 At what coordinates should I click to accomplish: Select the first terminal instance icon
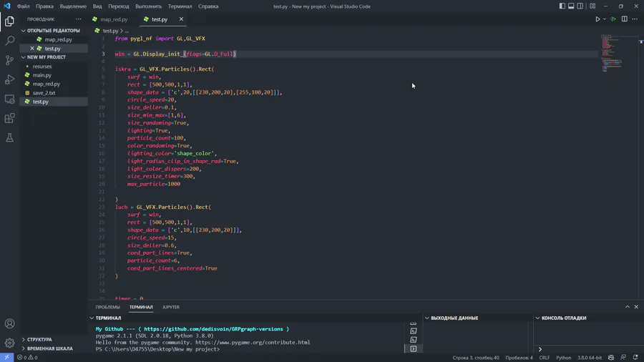(413, 331)
